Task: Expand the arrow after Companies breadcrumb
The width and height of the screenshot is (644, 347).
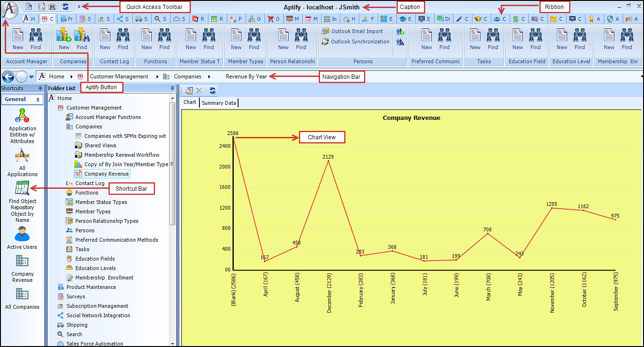Action: pyautogui.click(x=209, y=76)
